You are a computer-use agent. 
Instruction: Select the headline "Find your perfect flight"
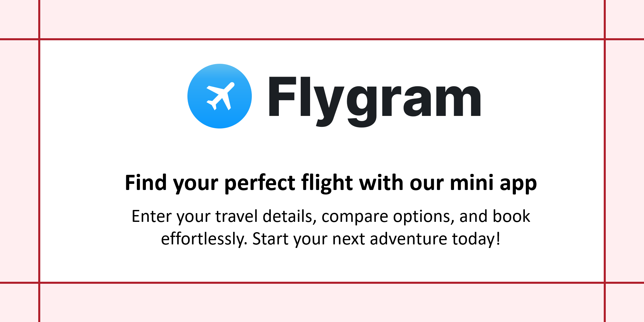(239, 183)
